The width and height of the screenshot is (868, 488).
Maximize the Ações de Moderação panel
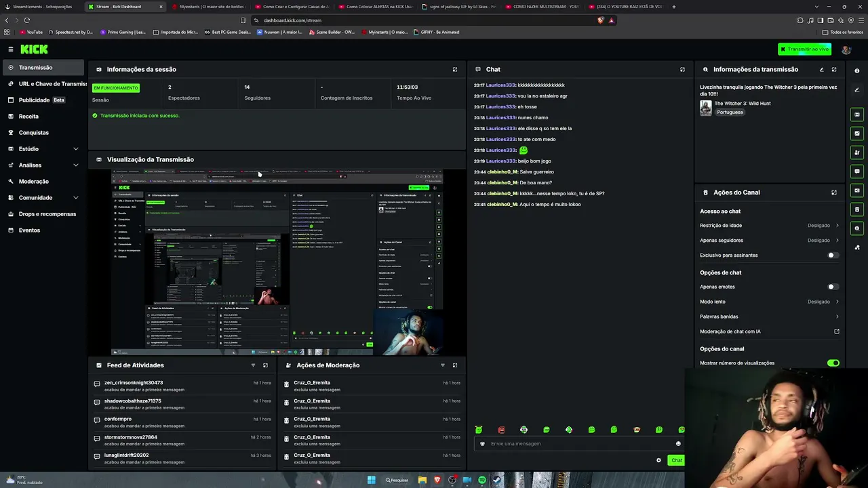[x=455, y=365]
